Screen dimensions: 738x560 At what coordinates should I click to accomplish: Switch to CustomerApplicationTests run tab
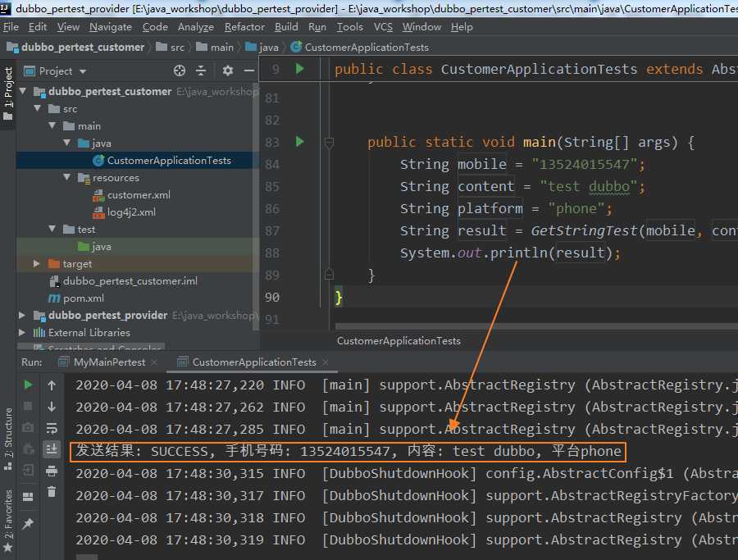click(x=254, y=362)
